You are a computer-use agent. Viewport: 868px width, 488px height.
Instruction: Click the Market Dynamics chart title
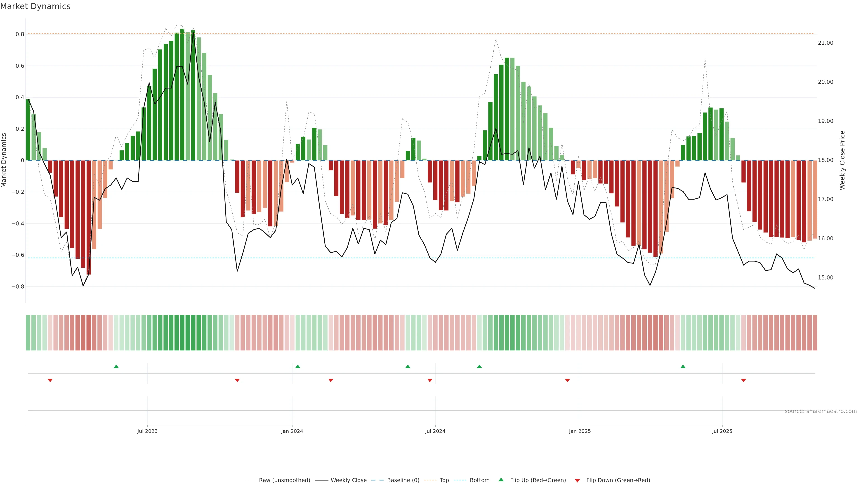(x=35, y=6)
